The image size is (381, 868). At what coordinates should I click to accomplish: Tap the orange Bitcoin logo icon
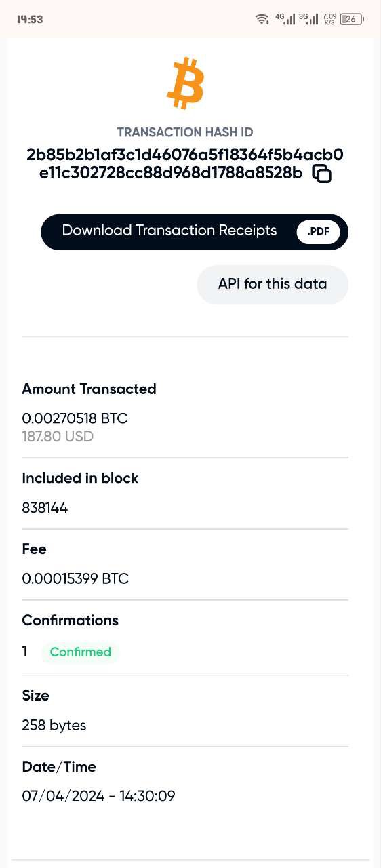click(x=185, y=83)
